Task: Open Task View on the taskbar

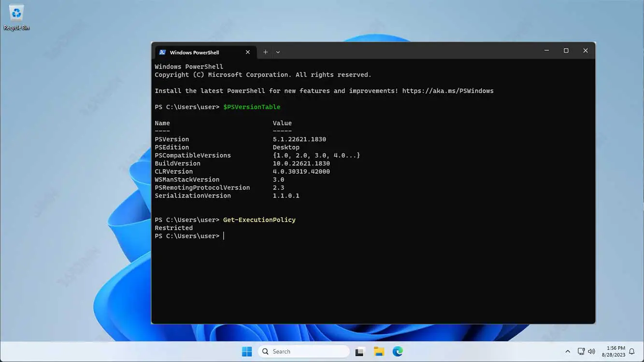Action: click(x=359, y=351)
